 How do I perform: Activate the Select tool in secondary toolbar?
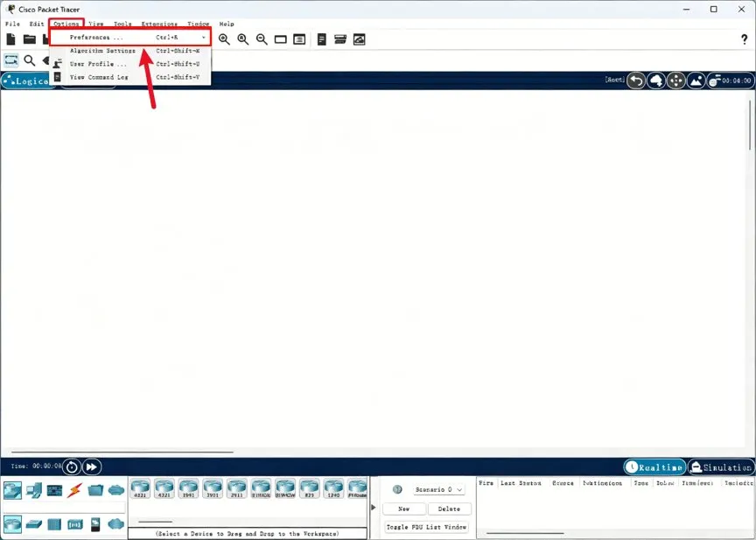point(10,60)
